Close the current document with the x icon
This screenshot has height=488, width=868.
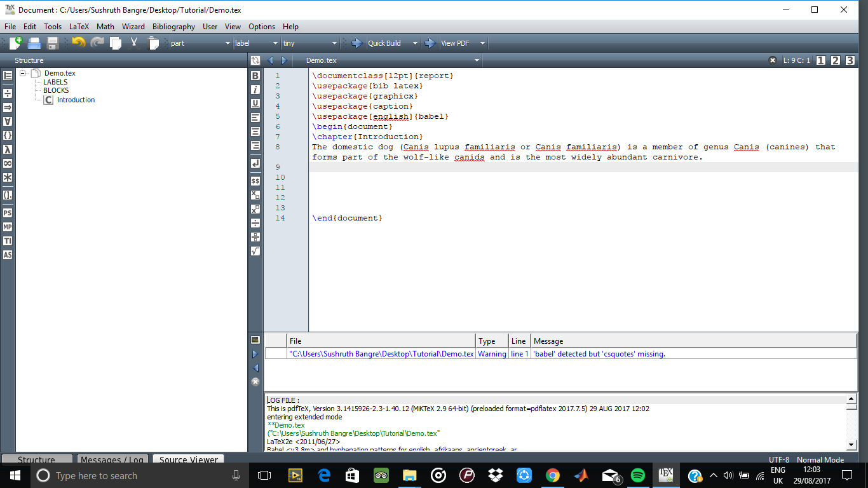coord(773,60)
